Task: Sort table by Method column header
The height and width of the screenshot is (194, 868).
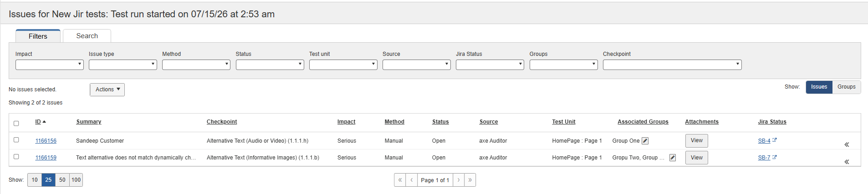Action: click(x=394, y=122)
